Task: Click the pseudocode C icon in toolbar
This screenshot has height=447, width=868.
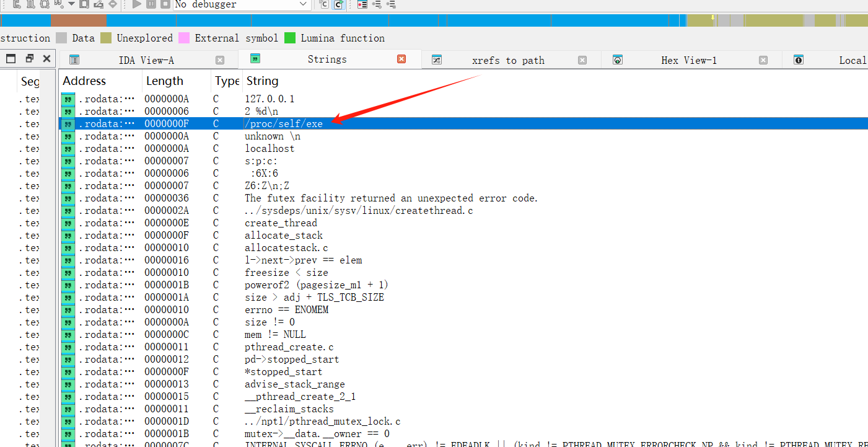Action: coord(324,4)
